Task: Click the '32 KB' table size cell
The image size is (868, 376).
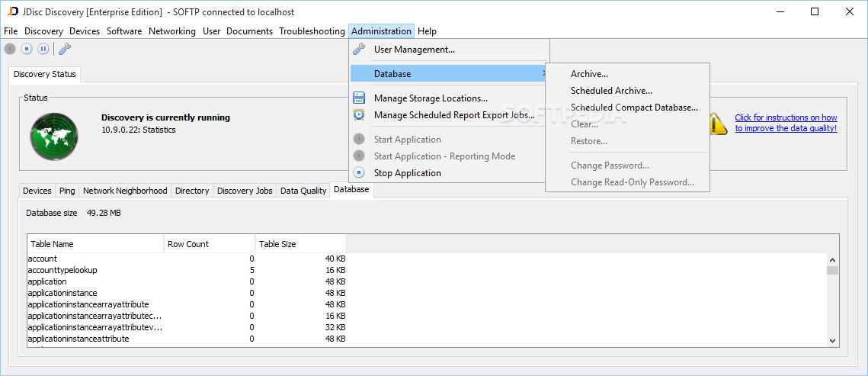Action: 335,327
